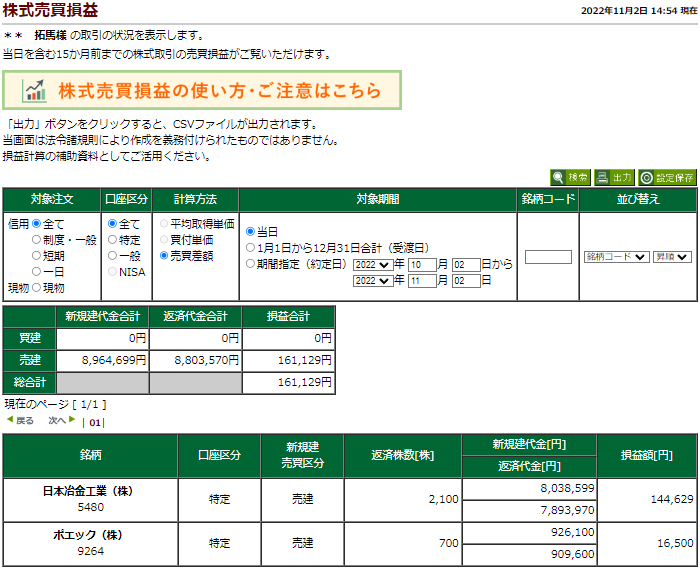Click the 戻る previous page link
Viewport: 700px width, 570px height.
point(21,420)
